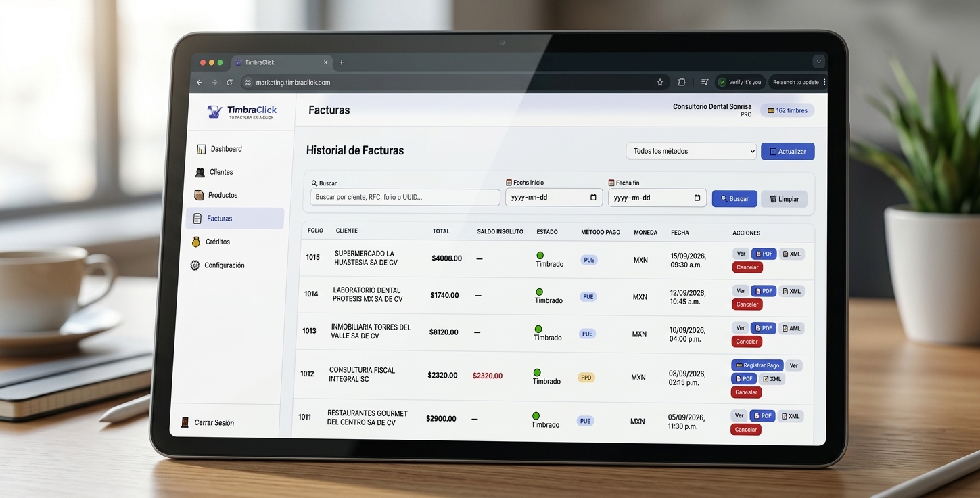Download PDF for folio 1015
The width and height of the screenshot is (980, 498).
coord(764,254)
